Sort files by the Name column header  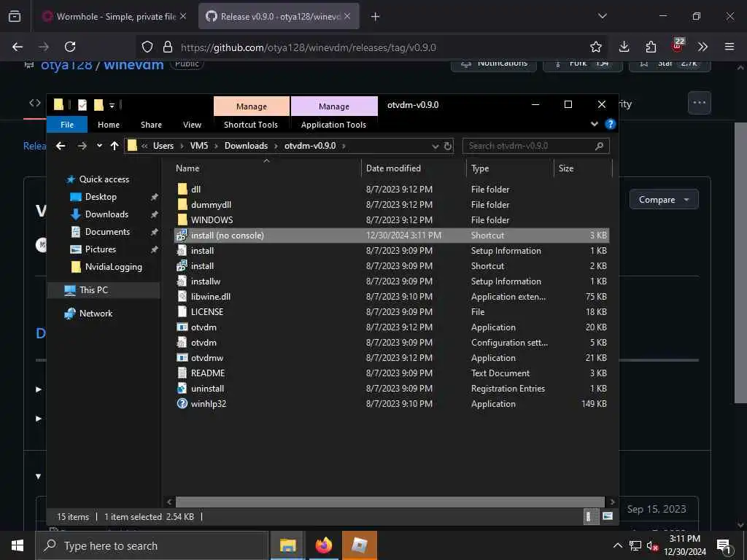coord(267,168)
